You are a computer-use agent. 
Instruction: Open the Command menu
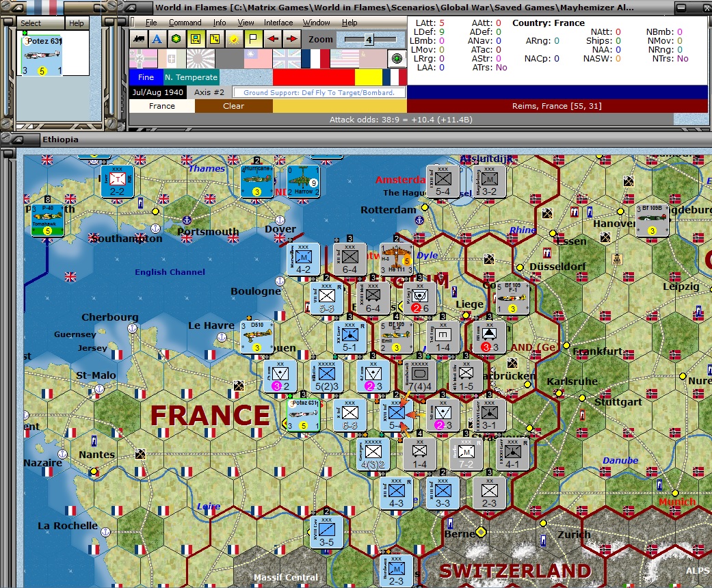pos(185,23)
